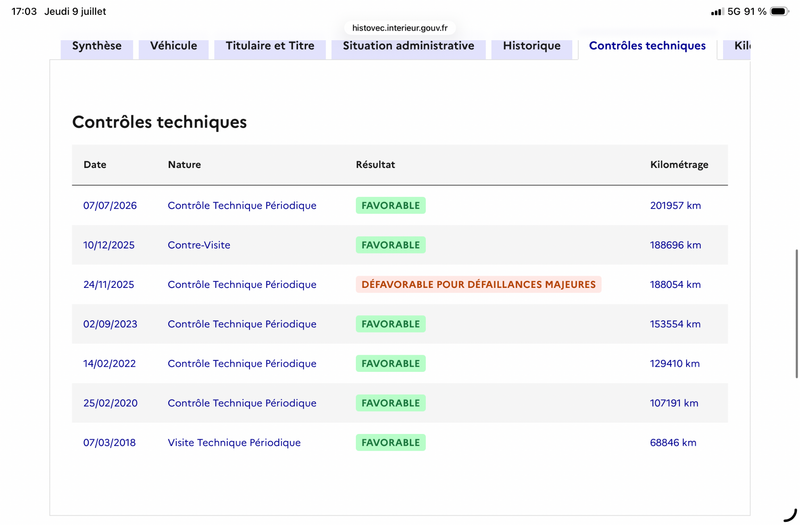Screen dimensions: 800x525
Task: Open the Synthèse tab
Action: [97, 47]
